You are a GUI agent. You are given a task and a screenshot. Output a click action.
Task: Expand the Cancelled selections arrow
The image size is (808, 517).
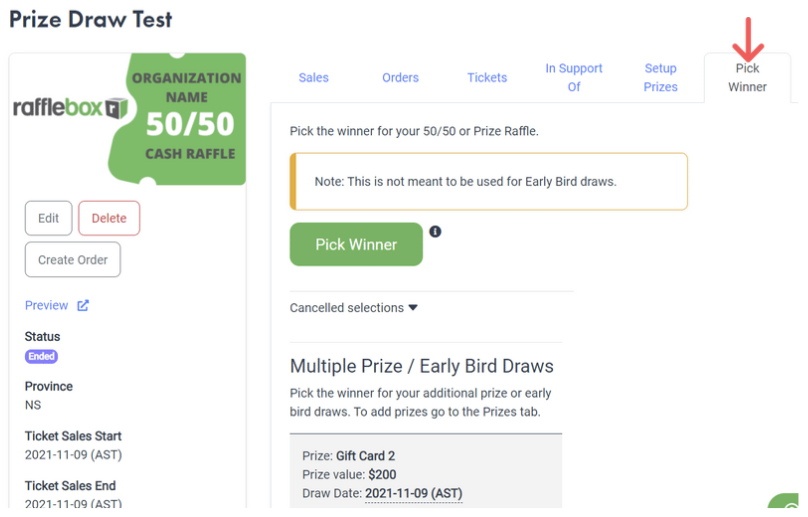click(x=413, y=308)
